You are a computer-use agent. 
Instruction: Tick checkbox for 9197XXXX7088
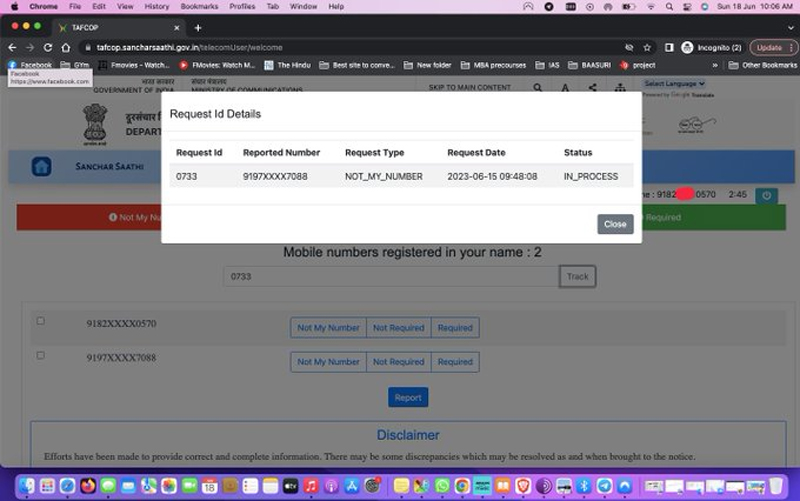[x=40, y=355]
